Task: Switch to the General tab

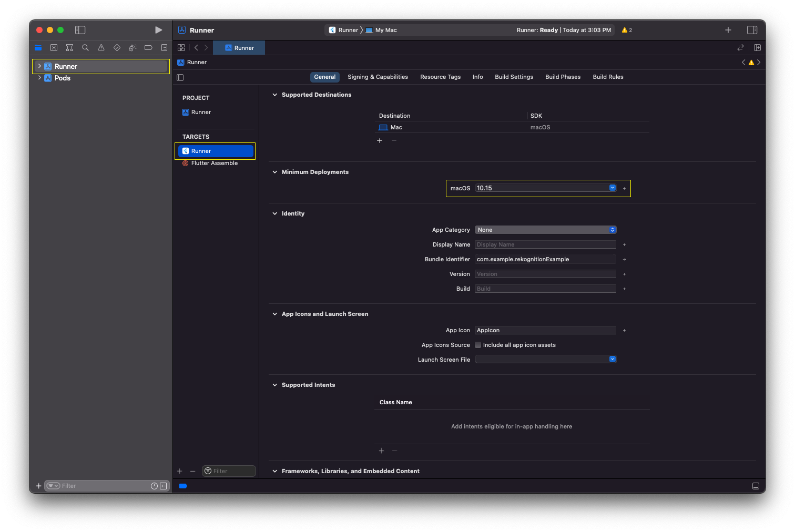Action: (x=325, y=77)
